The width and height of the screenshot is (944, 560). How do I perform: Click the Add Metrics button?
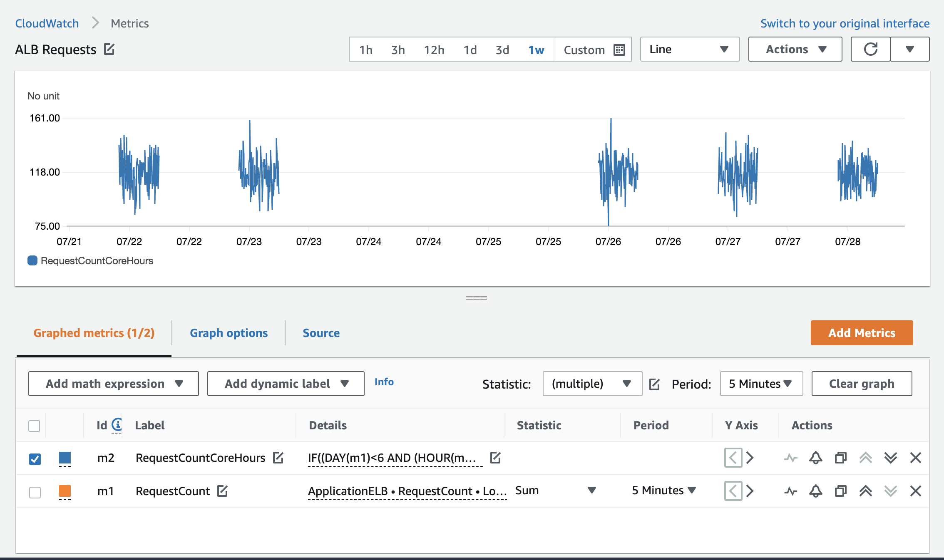coord(862,333)
